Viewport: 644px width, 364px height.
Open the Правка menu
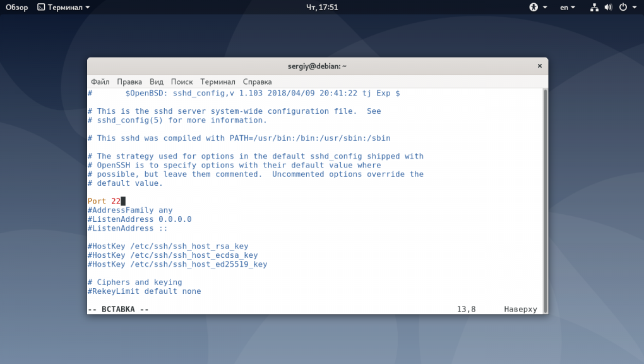129,82
